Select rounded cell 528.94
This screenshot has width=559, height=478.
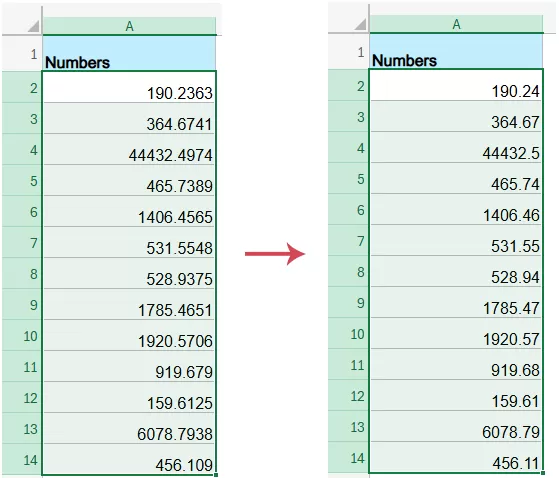456,271
